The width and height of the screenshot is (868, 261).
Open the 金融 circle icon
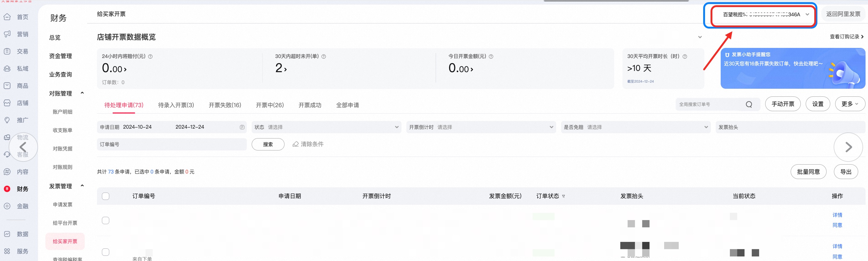(7, 206)
